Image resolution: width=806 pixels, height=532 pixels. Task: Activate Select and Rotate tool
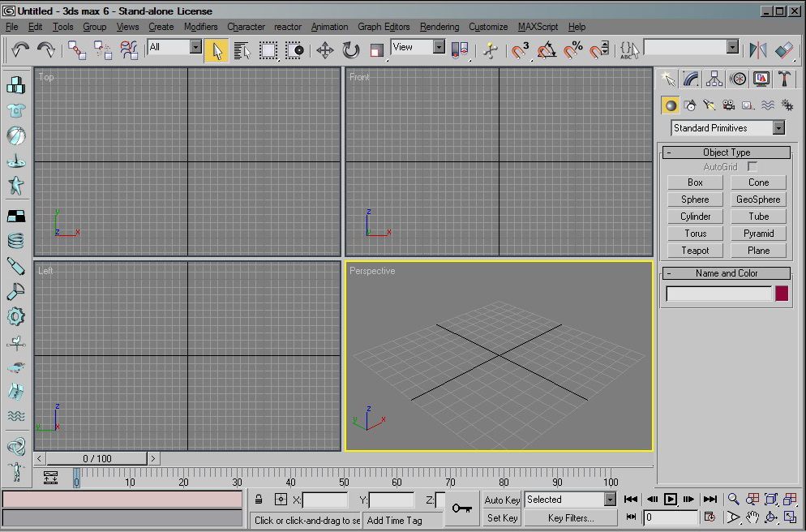[350, 50]
